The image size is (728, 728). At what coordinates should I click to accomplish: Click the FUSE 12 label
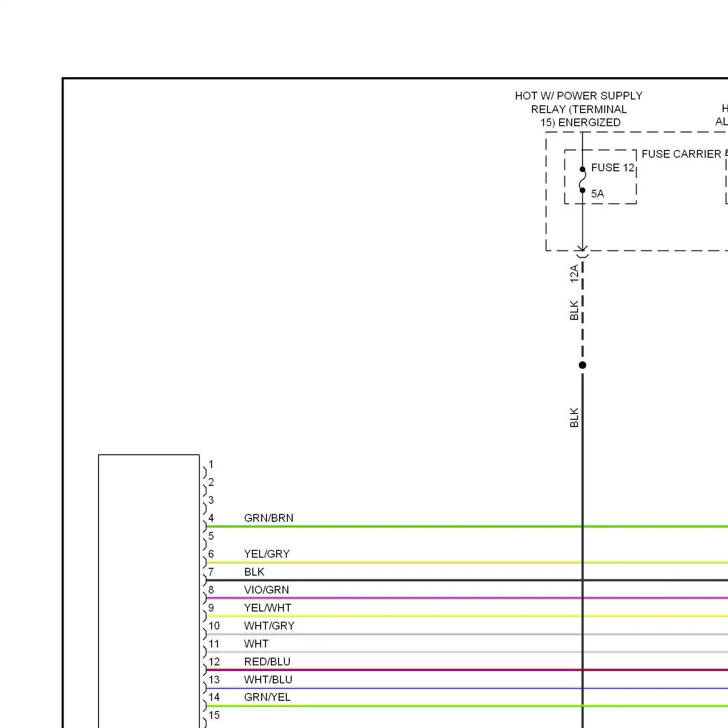pyautogui.click(x=612, y=167)
